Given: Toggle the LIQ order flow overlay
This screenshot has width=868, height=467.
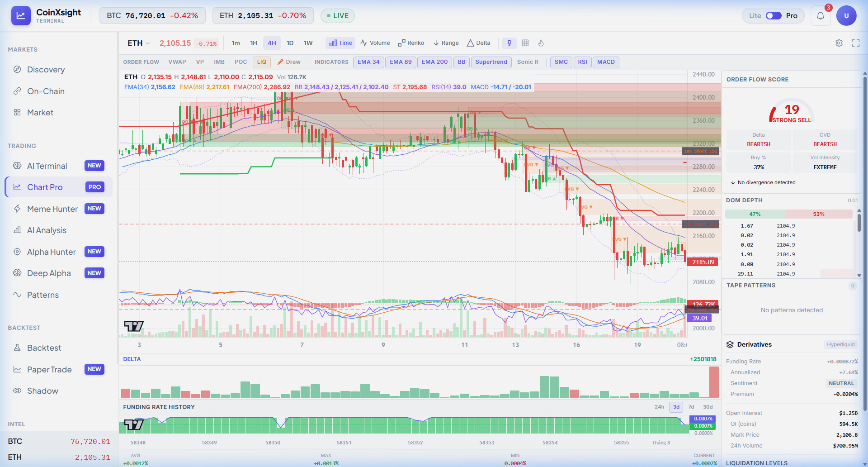Looking at the screenshot, I should [262, 62].
